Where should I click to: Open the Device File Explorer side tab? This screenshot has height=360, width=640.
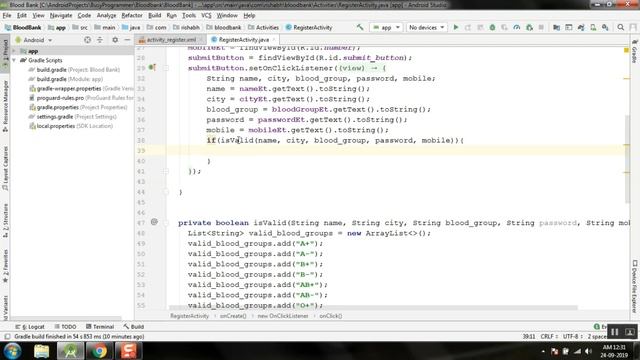(635, 287)
